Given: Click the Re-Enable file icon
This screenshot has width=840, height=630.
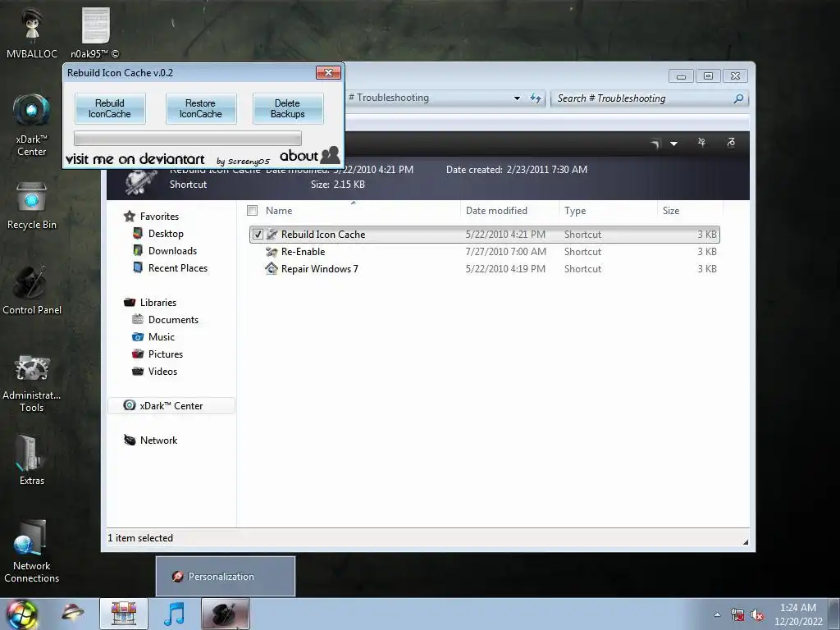Looking at the screenshot, I should (272, 252).
